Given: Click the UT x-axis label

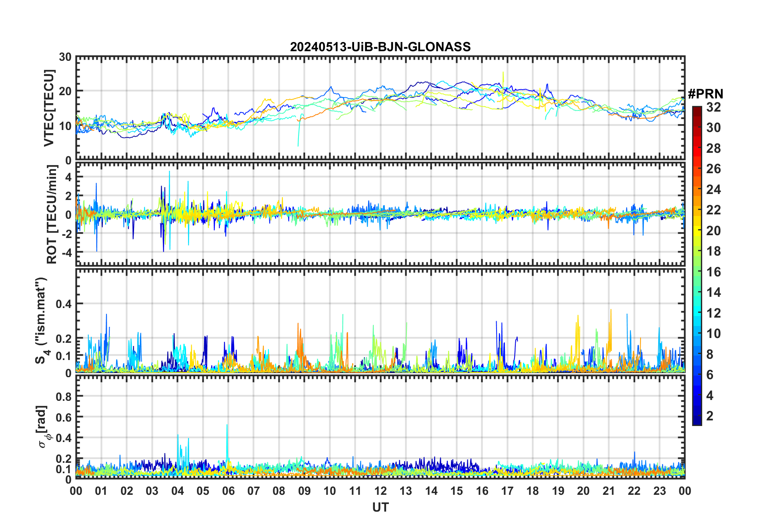Looking at the screenshot, I should 380,507.
